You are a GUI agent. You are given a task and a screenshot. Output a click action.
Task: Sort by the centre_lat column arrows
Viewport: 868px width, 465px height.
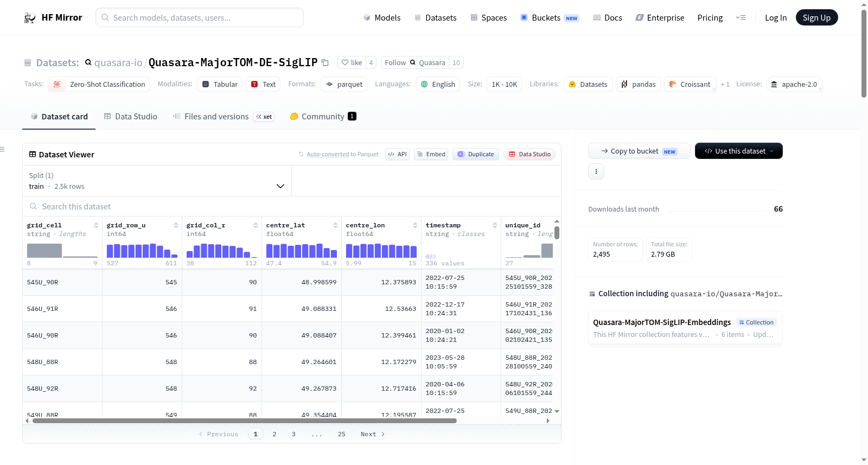point(335,225)
